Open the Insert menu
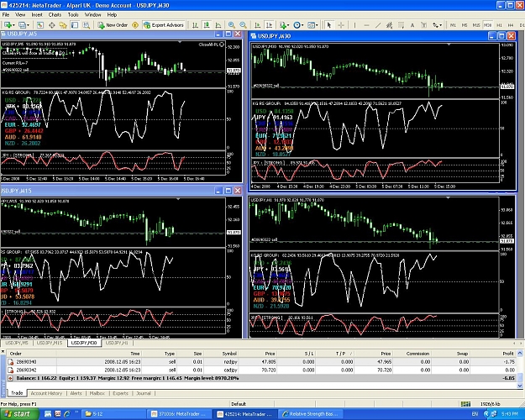Viewport: 525px width, 420px height. (x=37, y=15)
